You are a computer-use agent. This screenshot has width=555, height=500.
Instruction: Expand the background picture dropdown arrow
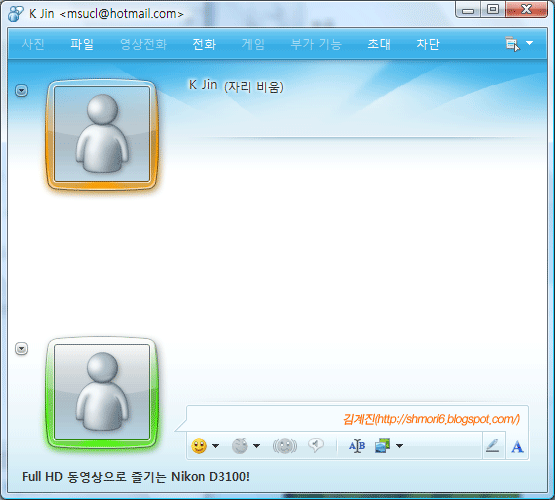coord(399,446)
